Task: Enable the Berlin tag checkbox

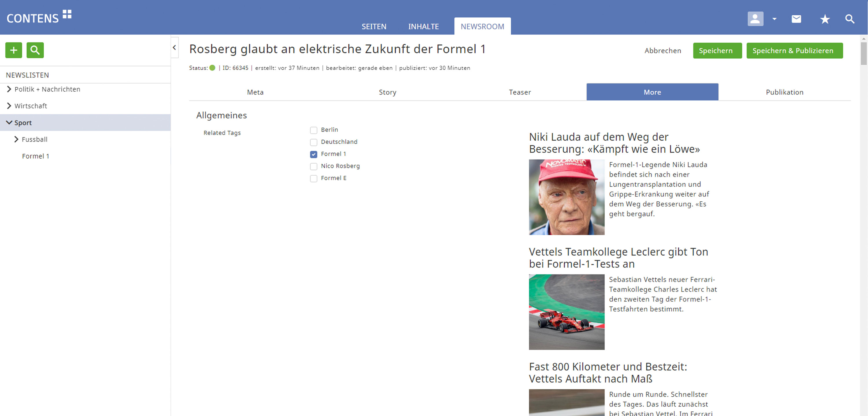Action: (x=313, y=130)
